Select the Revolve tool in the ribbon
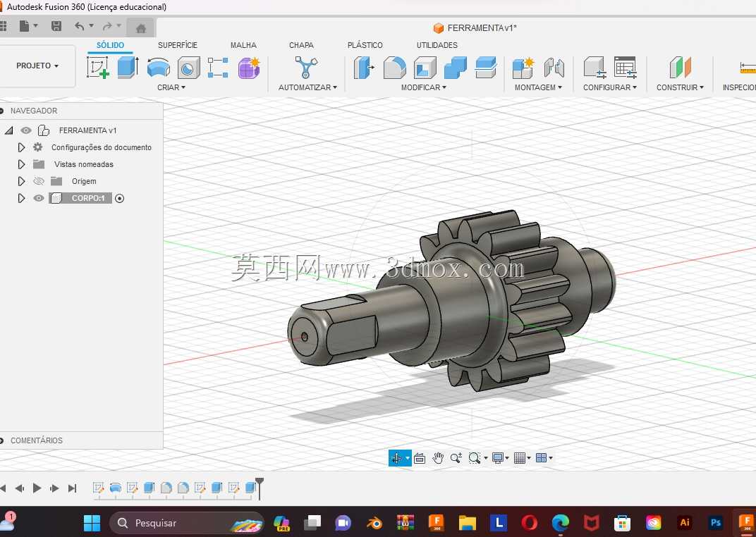Screen dimensions: 756x537 pyautogui.click(x=159, y=67)
